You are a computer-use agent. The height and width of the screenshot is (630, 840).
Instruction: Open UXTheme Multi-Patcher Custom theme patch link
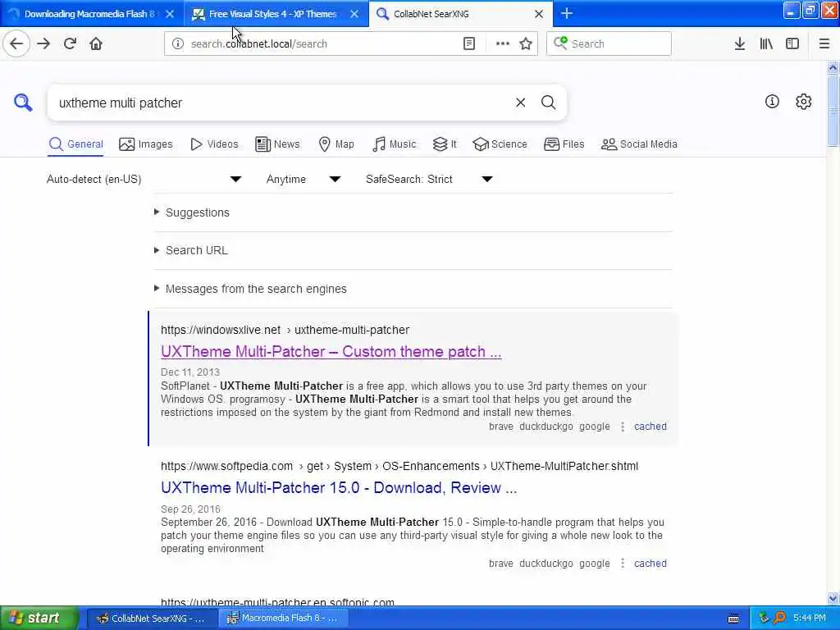331,351
